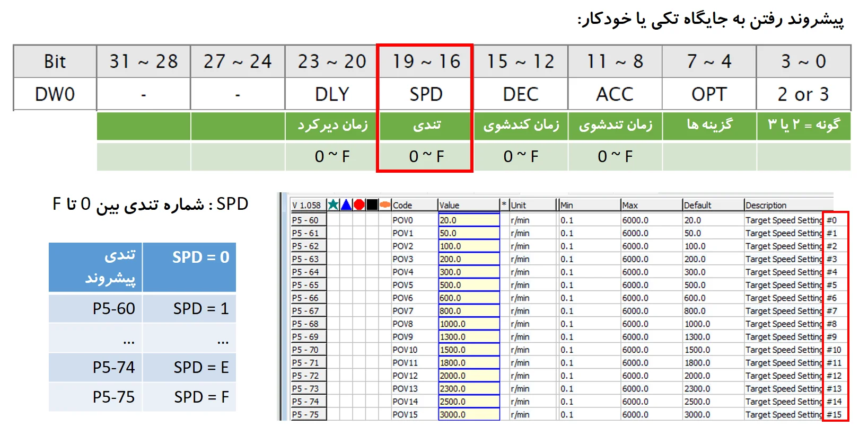
Task: Click the SPD cell in the DW0 row
Action: pyautogui.click(x=426, y=94)
